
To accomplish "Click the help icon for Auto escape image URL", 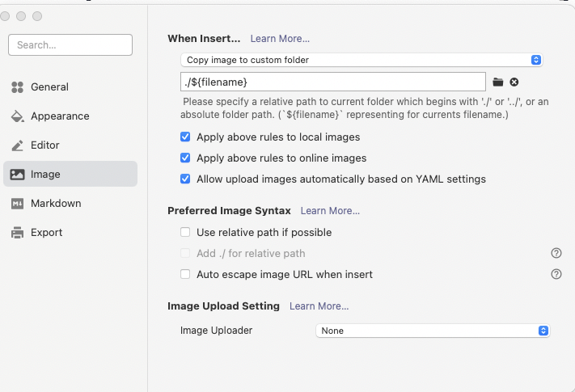I will (556, 274).
